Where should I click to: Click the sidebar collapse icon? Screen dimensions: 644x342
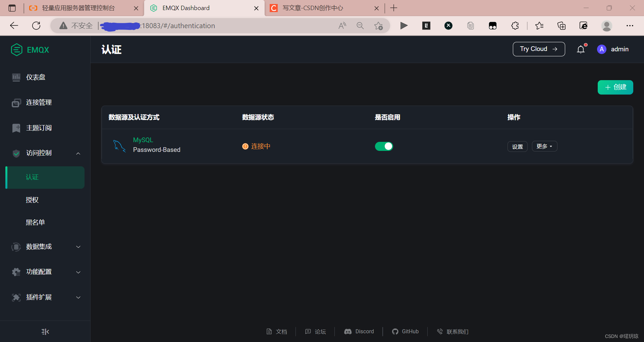tap(45, 332)
